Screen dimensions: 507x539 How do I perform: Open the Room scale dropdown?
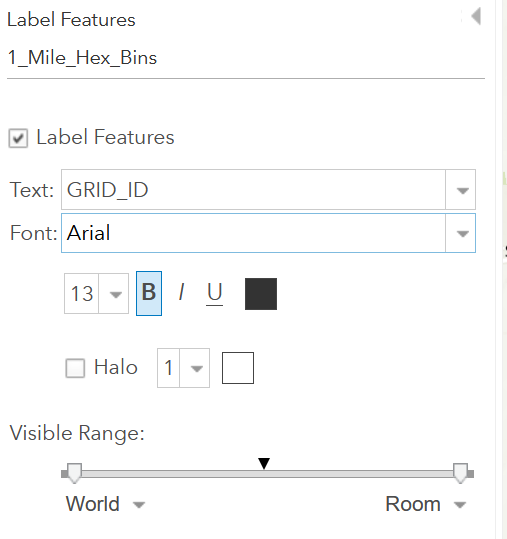[460, 505]
